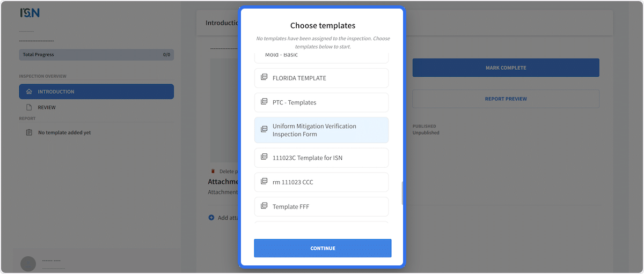Click the Review document icon in sidebar

click(29, 107)
